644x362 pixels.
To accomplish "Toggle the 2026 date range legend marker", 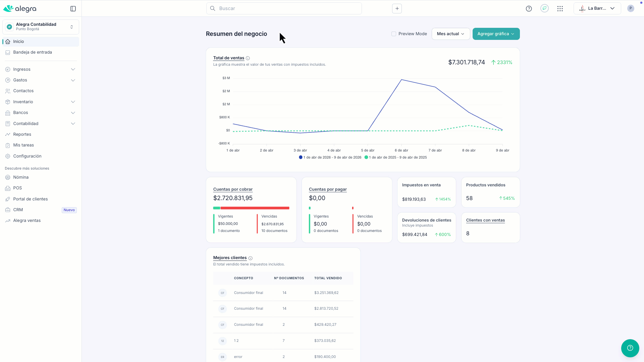I will (301, 157).
